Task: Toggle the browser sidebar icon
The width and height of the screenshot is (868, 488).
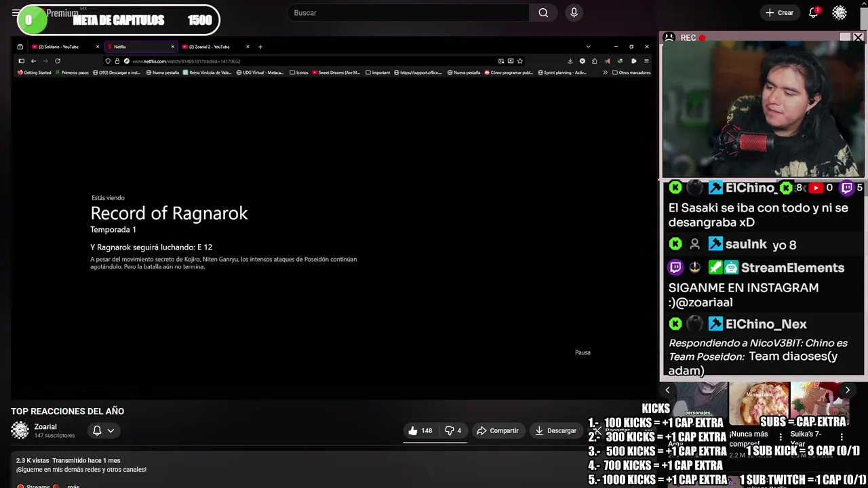Action: (21, 61)
